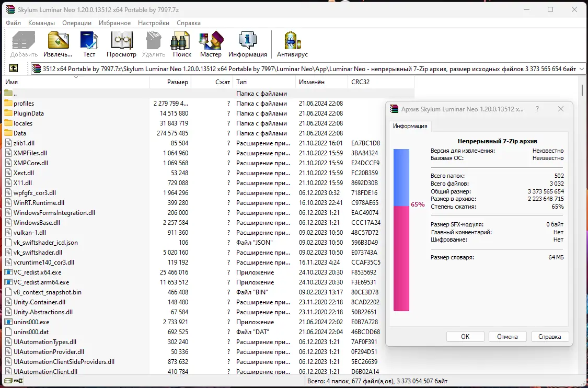Open the Команды menu
The height and width of the screenshot is (388, 588).
pyautogui.click(x=42, y=23)
